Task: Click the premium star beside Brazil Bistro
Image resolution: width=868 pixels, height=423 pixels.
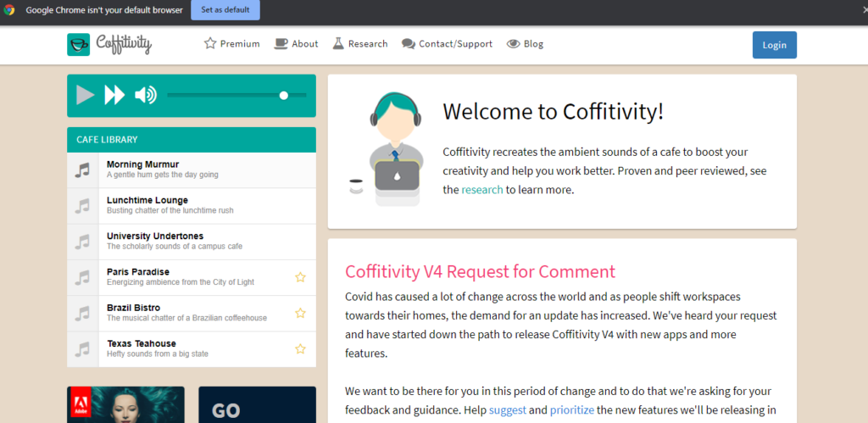Action: click(300, 314)
